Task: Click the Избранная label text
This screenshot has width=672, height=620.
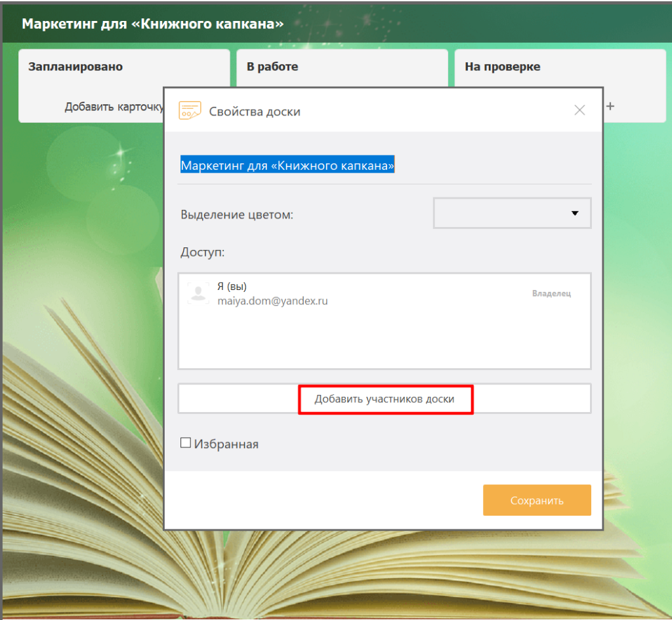Action: coord(226,444)
